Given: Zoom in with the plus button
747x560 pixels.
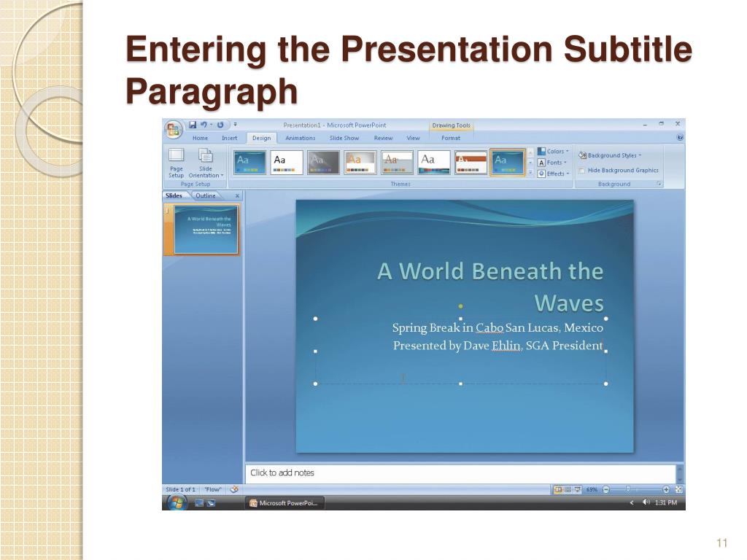Looking at the screenshot, I should 666,489.
